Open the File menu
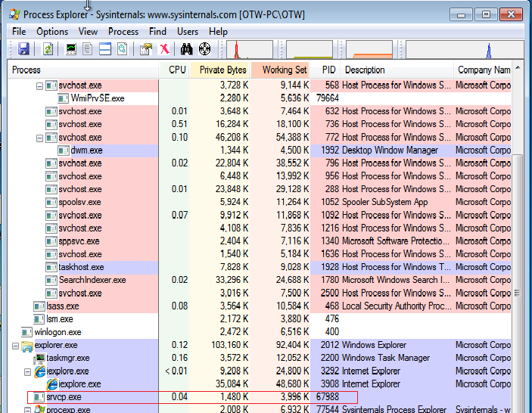The width and height of the screenshot is (532, 413). 19,32
